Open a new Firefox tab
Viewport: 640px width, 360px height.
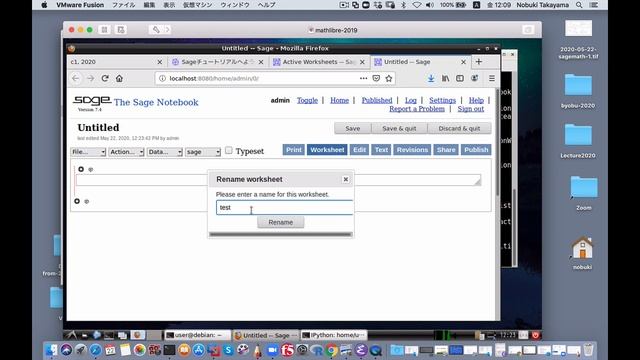click(479, 62)
